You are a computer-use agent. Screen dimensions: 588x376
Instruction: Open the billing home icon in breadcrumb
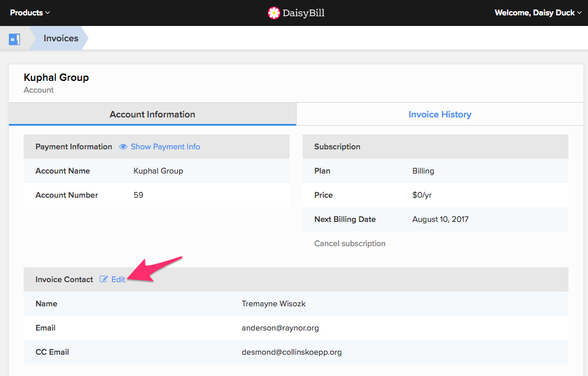pos(15,39)
